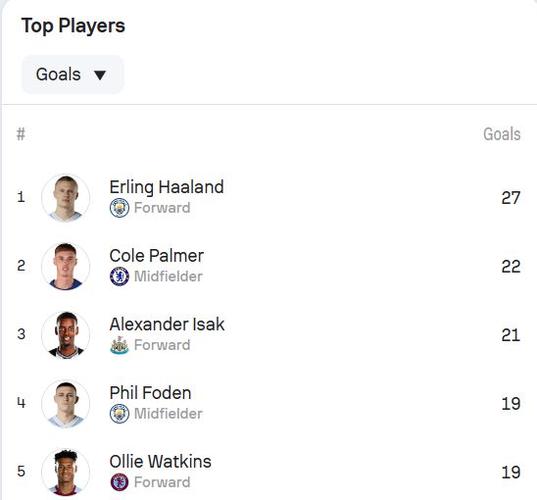Select the Erling Haaland name link

(x=166, y=187)
